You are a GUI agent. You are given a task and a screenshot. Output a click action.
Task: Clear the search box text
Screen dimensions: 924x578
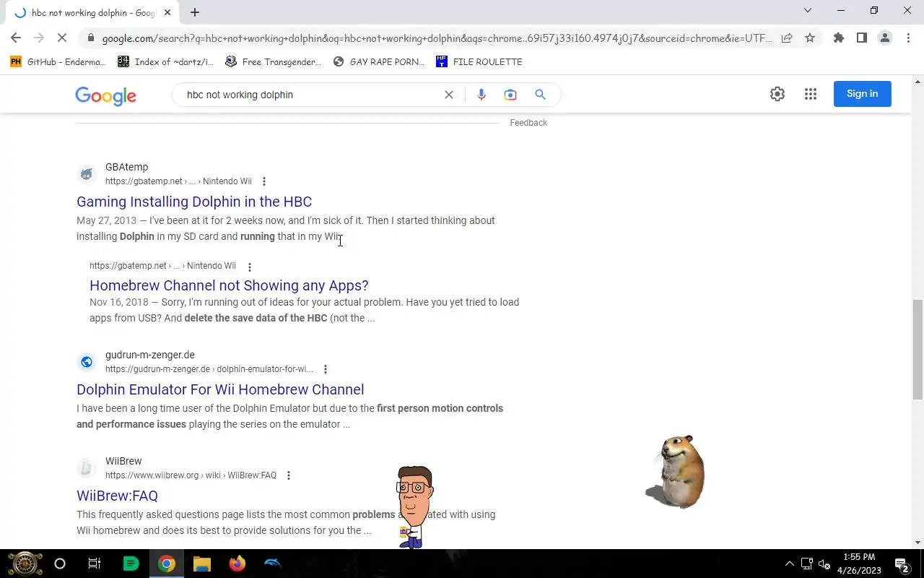click(449, 95)
